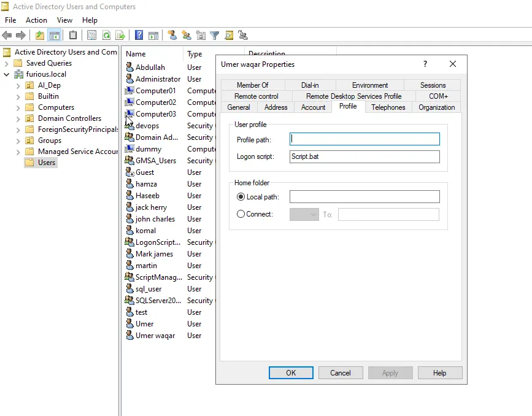Click the Refresh toolbar icon
Image resolution: width=532 pixels, height=416 pixels.
[x=106, y=36]
